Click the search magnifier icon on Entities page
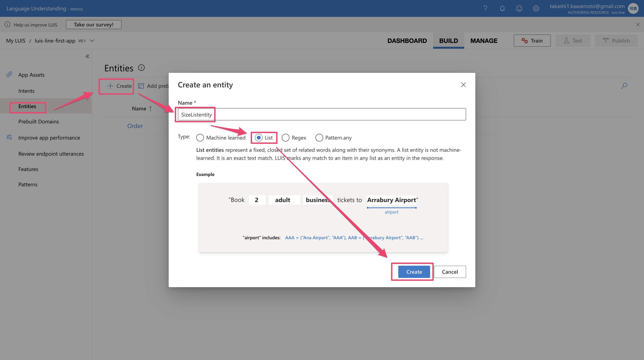 (624, 86)
